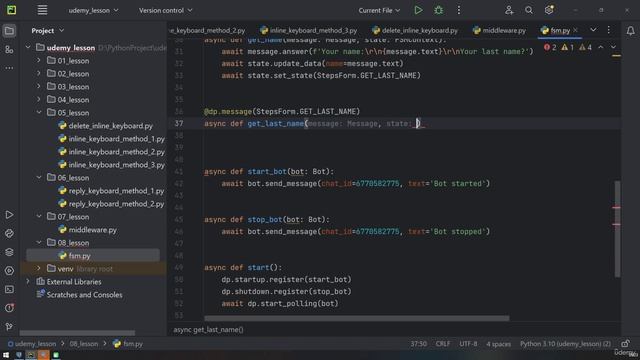Open Python 3.10 interpreter selector
This screenshot has width=640, height=360.
click(x=565, y=344)
